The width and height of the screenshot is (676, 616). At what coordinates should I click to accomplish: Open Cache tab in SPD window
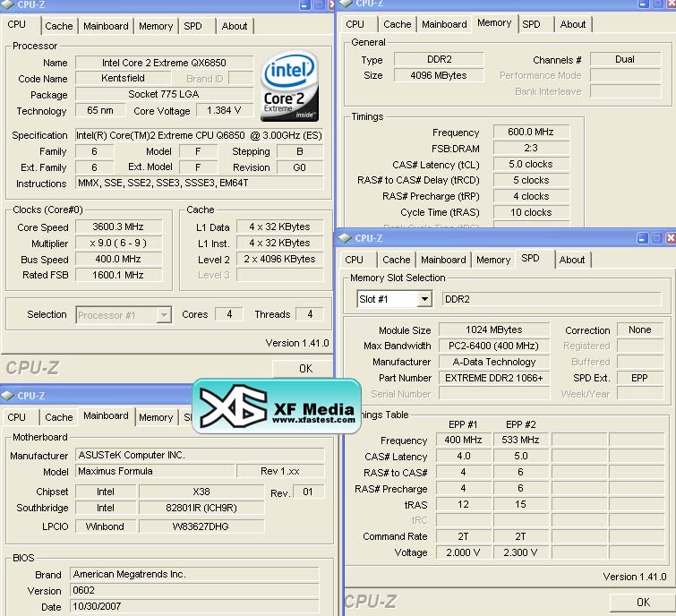point(397,260)
